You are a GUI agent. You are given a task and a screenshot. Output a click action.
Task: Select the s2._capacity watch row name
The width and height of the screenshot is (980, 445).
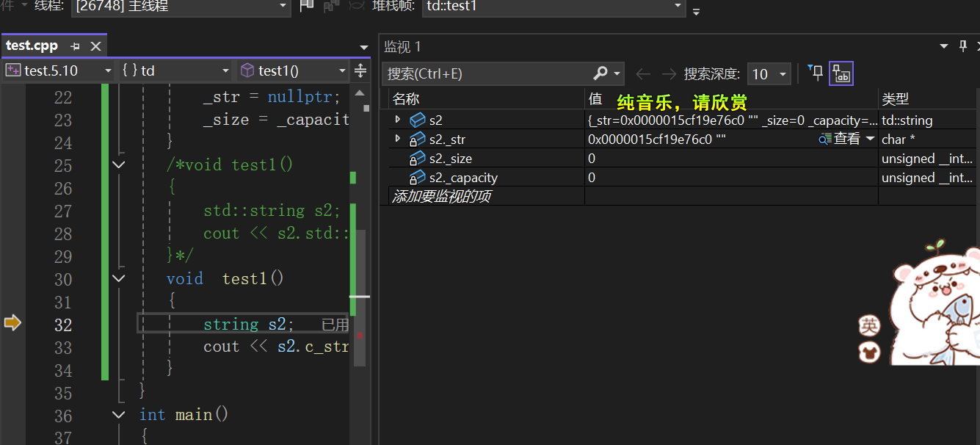[x=463, y=177]
